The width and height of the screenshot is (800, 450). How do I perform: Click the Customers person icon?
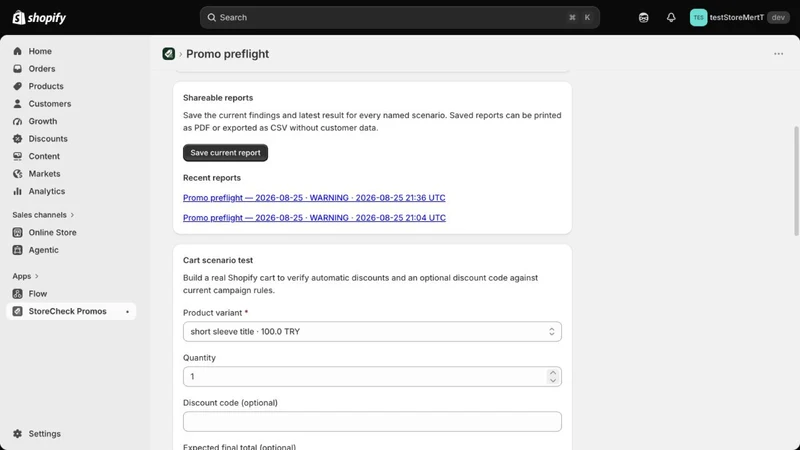(x=17, y=104)
